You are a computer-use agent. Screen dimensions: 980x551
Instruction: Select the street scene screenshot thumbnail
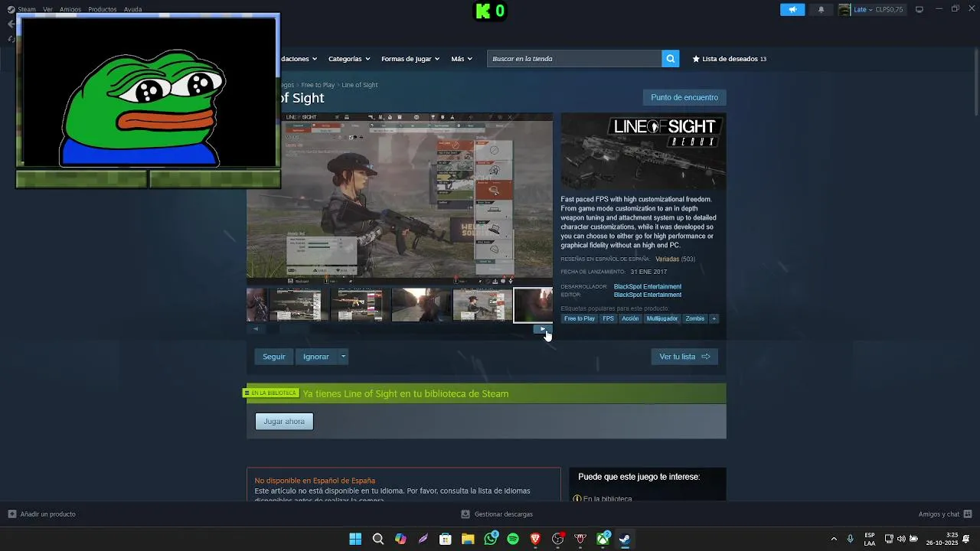click(x=421, y=305)
